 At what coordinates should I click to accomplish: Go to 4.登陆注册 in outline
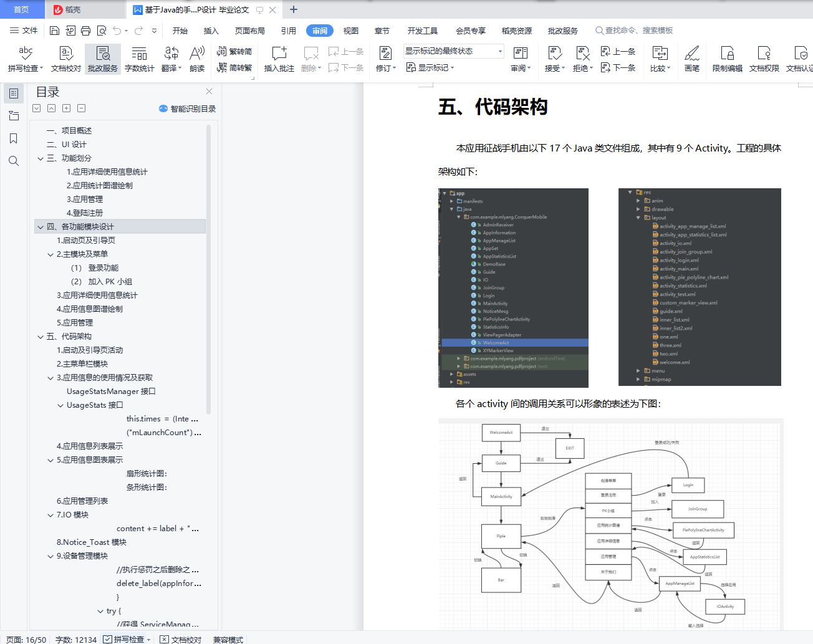85,213
